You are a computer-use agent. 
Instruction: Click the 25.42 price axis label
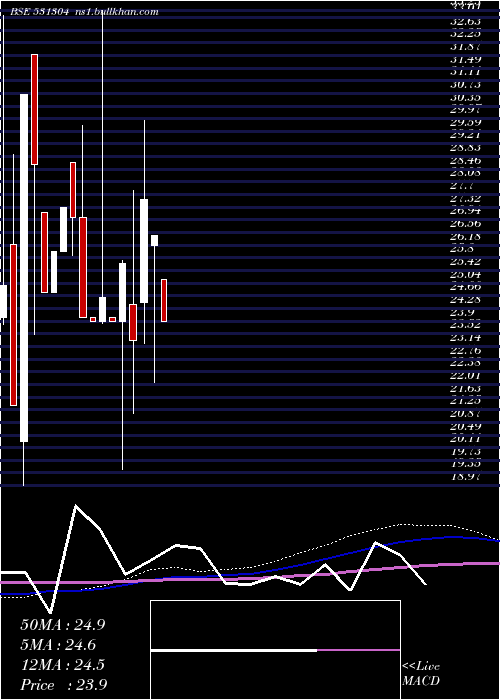[x=465, y=261]
